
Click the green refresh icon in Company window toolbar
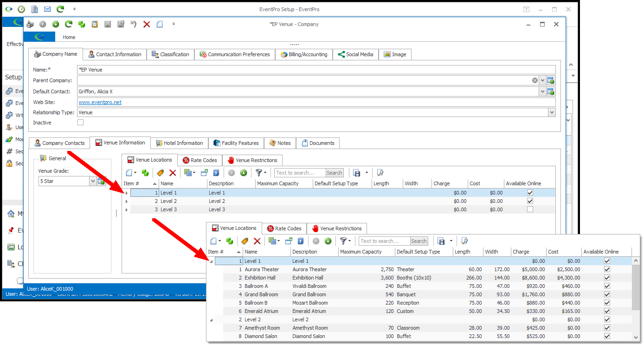click(69, 24)
